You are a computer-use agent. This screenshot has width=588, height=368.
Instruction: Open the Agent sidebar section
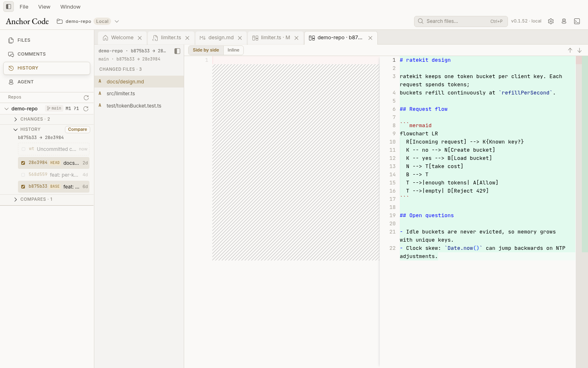[47, 82]
